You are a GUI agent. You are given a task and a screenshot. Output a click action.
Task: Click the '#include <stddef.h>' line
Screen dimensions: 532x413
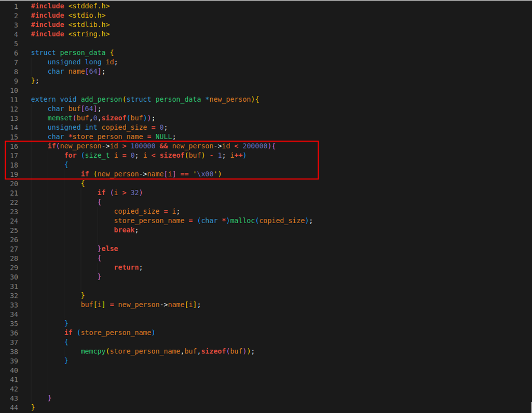pos(70,6)
